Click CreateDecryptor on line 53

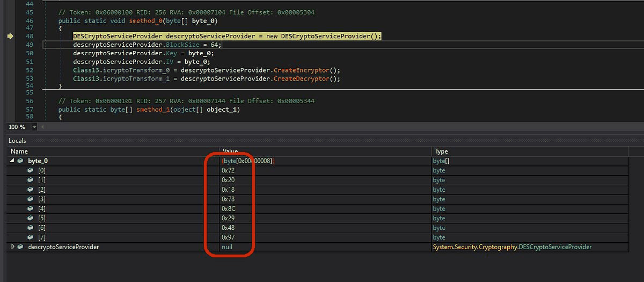(301, 79)
